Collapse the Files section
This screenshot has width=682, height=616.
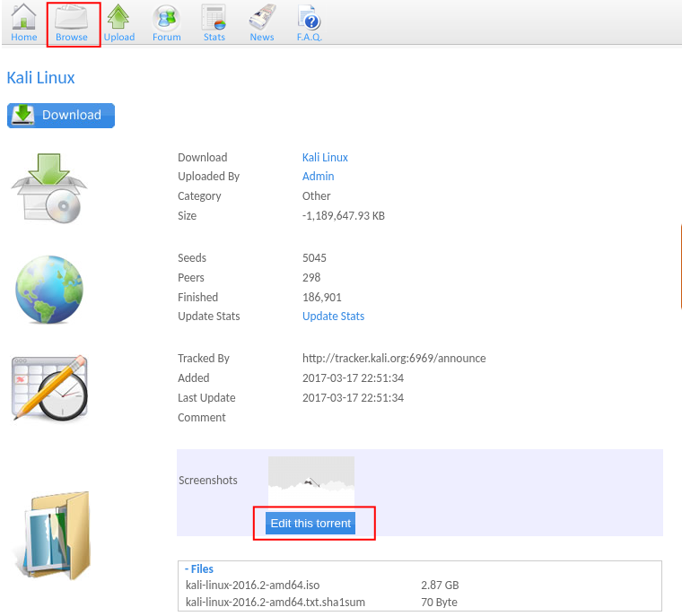click(199, 569)
